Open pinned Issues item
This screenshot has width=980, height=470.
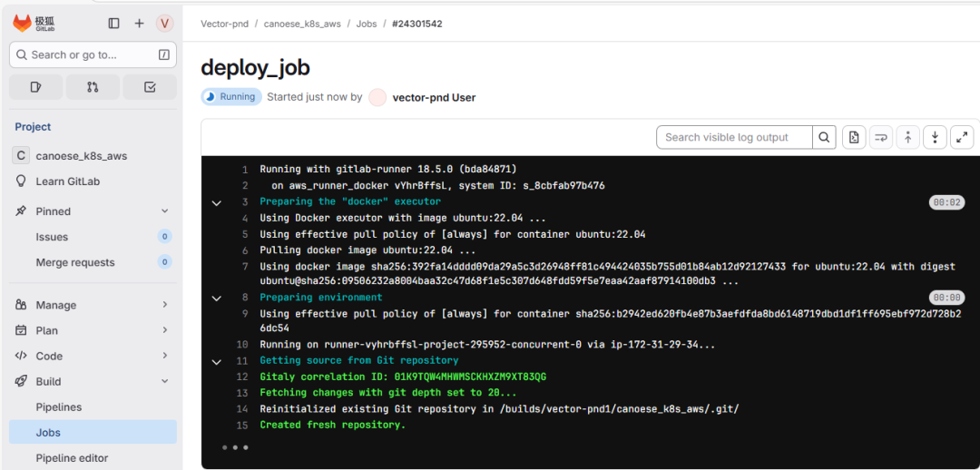(93, 237)
